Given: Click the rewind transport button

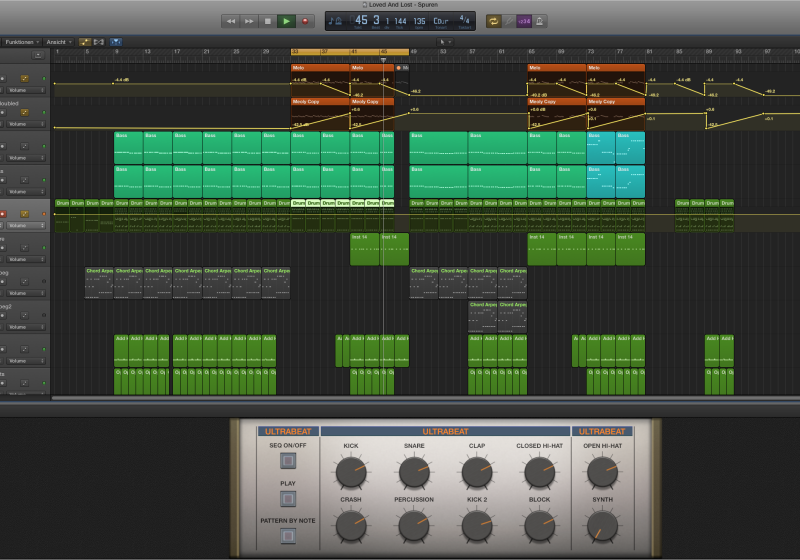Looking at the screenshot, I should click(230, 20).
